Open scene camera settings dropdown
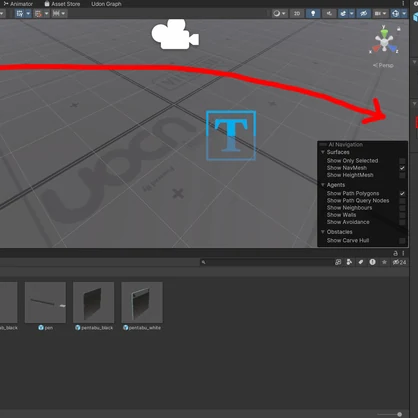The image size is (418, 418). pos(385,14)
